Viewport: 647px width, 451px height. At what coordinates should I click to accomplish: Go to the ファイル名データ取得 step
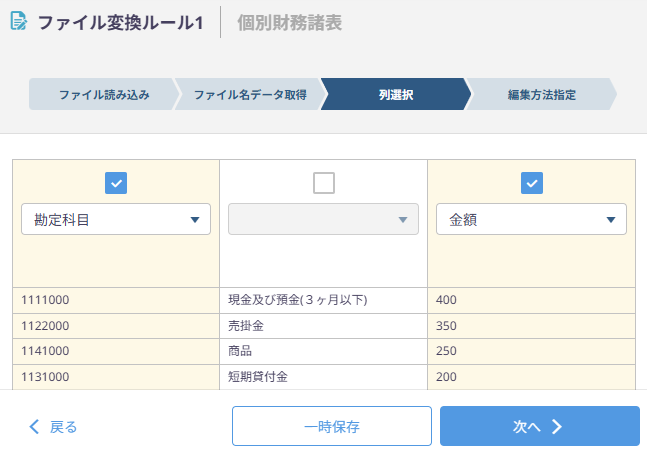click(x=250, y=94)
